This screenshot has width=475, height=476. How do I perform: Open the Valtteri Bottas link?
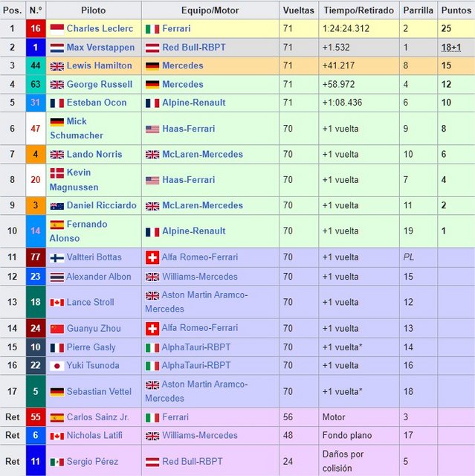[x=94, y=257]
